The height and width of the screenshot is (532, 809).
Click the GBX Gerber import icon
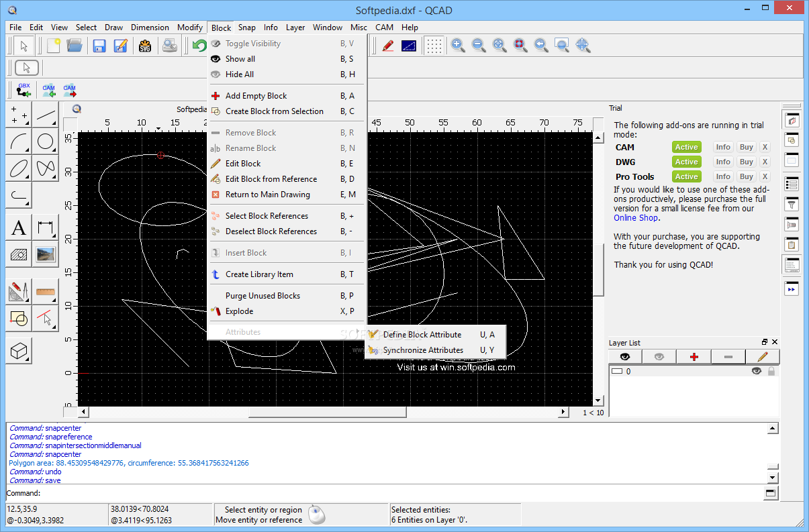pos(24,90)
